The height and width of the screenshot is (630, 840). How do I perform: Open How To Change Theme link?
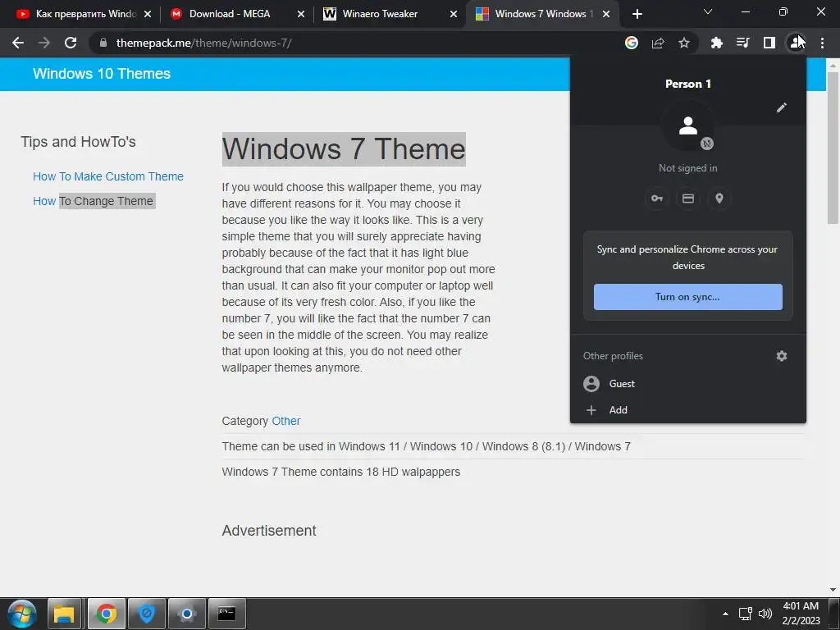(x=94, y=201)
